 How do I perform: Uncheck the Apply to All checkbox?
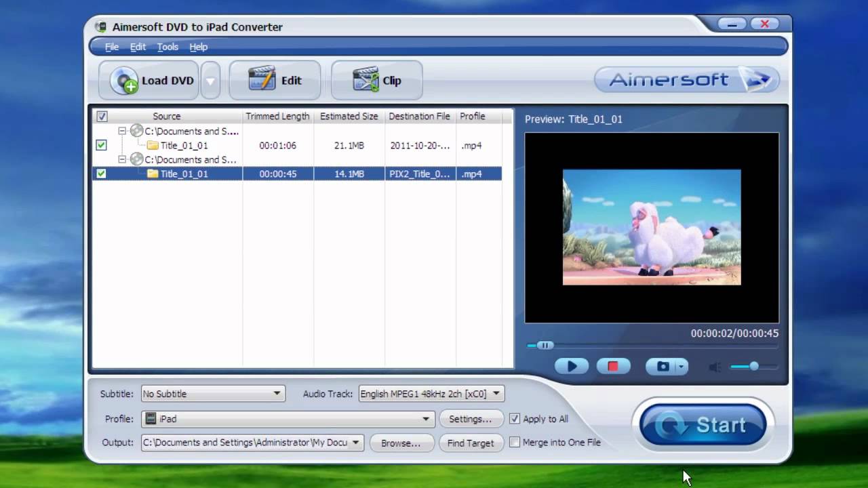tap(515, 419)
